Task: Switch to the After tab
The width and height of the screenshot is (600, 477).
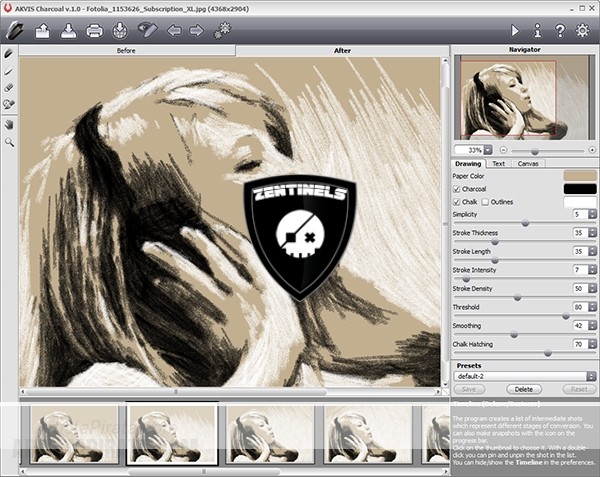Action: (342, 50)
